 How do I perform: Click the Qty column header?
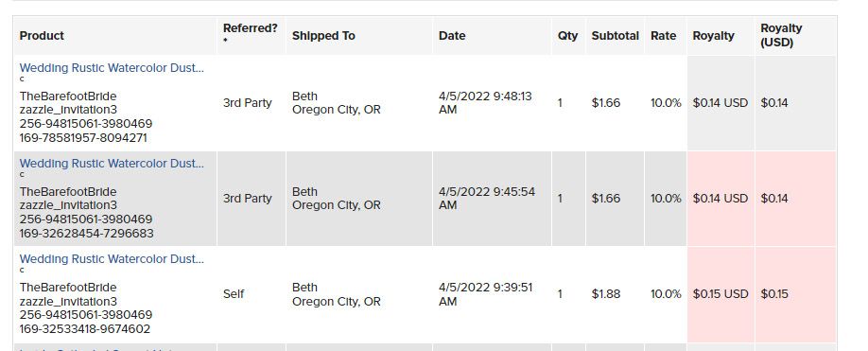[x=567, y=35]
